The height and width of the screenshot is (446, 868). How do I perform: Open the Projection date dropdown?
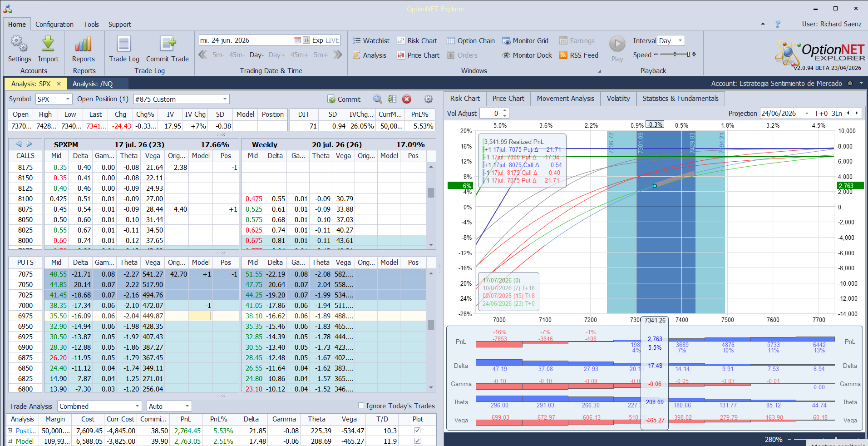pos(807,114)
